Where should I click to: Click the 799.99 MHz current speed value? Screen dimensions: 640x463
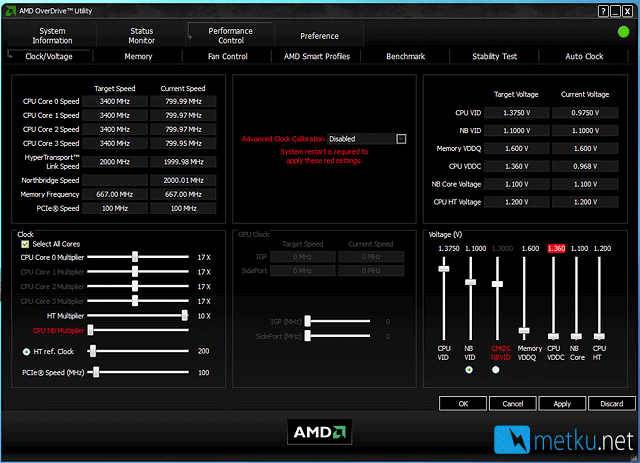pos(183,101)
